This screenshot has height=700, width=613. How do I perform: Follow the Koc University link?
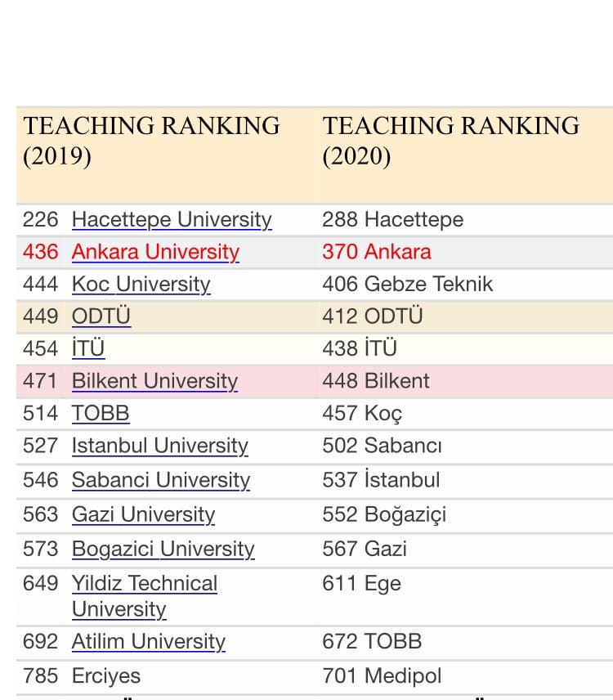[x=141, y=285]
